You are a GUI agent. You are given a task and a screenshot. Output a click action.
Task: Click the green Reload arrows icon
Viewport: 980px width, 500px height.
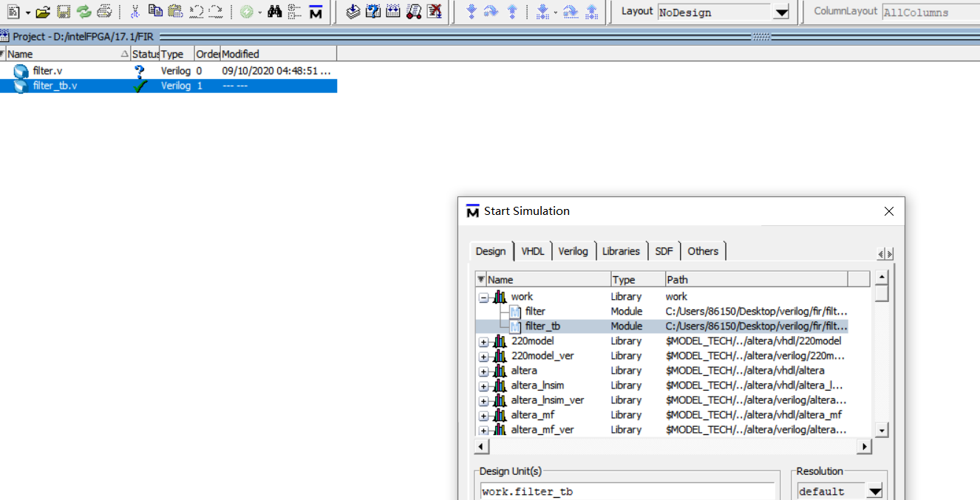point(84,12)
